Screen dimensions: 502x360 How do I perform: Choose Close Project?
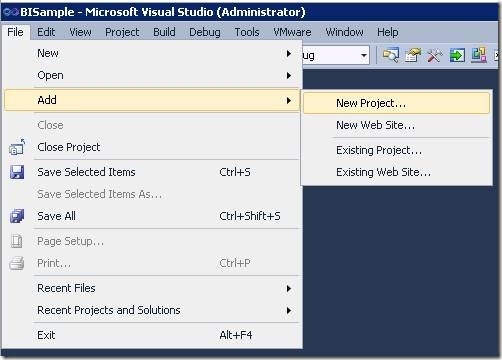point(152,147)
